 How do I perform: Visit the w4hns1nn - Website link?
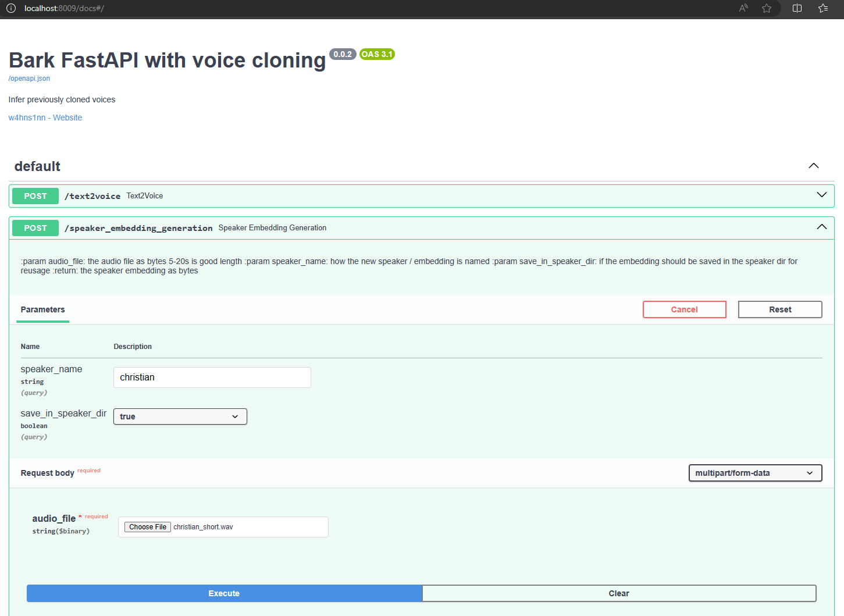pyautogui.click(x=45, y=117)
